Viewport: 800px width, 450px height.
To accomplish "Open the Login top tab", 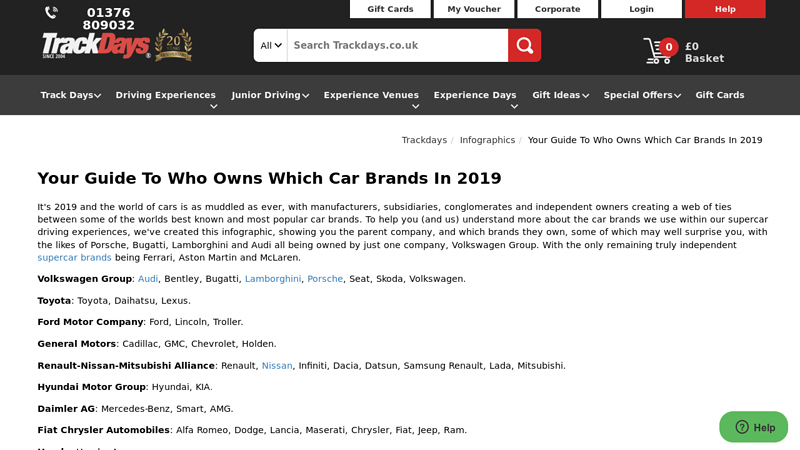I will (x=641, y=9).
